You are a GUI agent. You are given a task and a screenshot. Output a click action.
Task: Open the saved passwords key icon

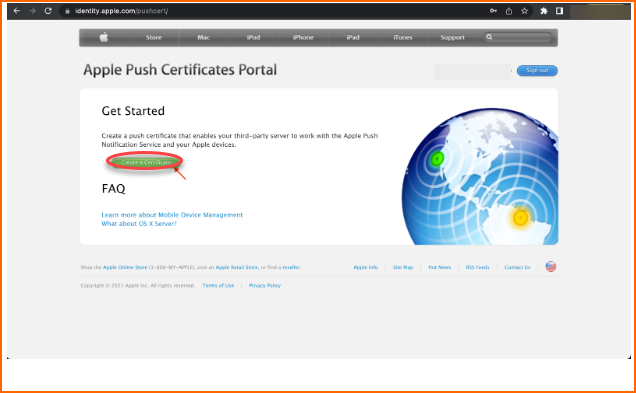pyautogui.click(x=493, y=11)
